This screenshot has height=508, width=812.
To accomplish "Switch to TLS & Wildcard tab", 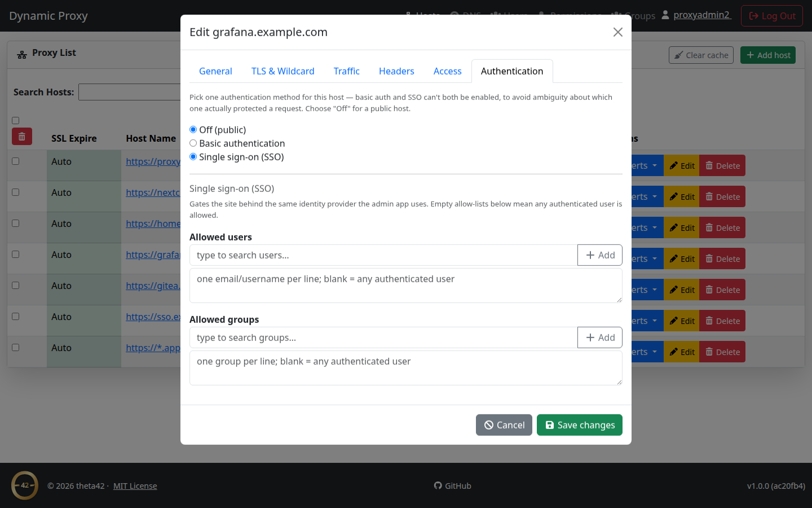I will 283,71.
